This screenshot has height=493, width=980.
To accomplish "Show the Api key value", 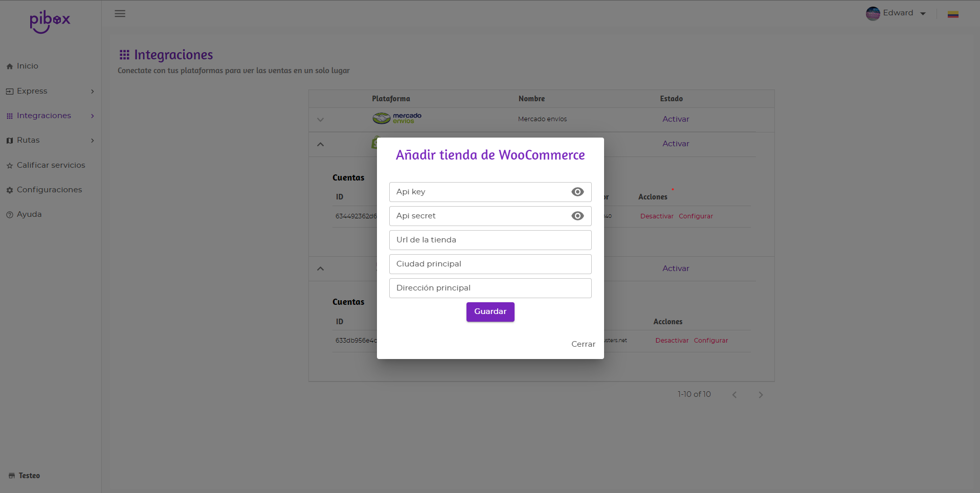I will click(x=577, y=192).
